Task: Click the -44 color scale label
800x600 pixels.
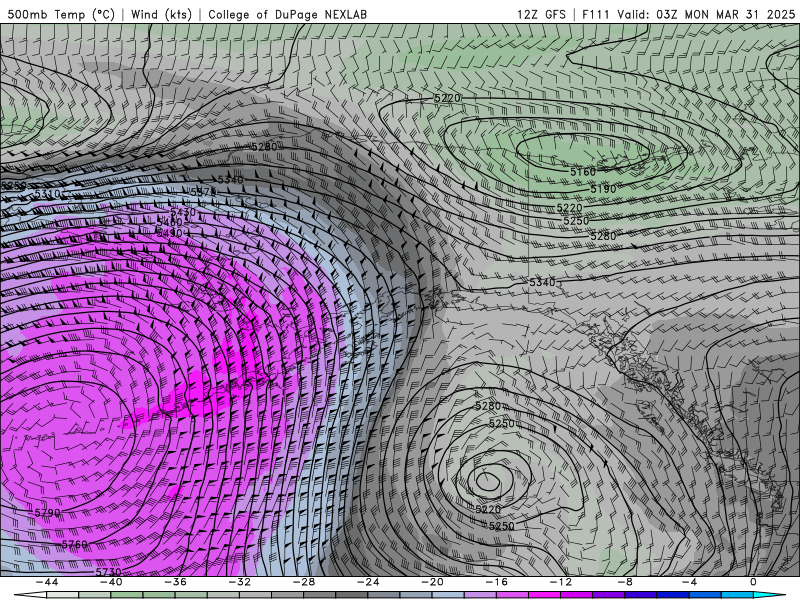Action: [47, 582]
